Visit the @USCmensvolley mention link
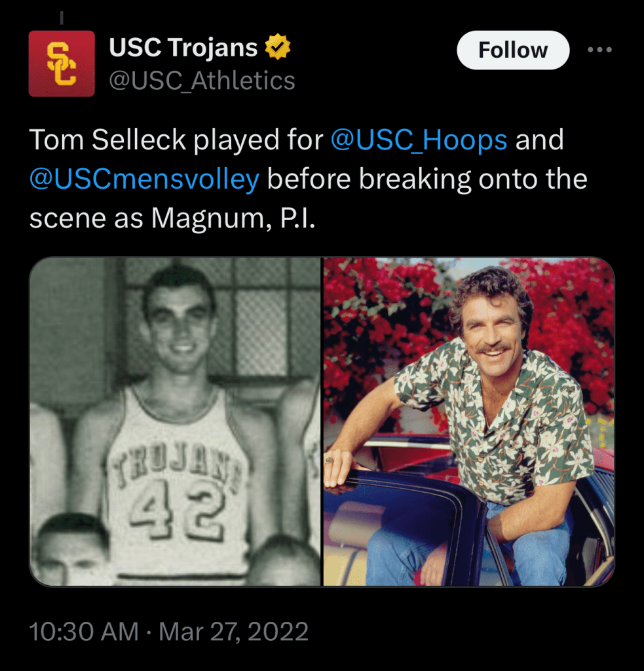The height and width of the screenshot is (671, 644). click(144, 179)
